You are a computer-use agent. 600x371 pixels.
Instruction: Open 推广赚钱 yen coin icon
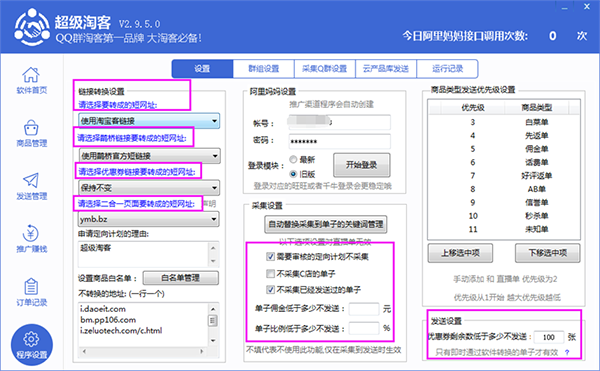click(x=31, y=233)
